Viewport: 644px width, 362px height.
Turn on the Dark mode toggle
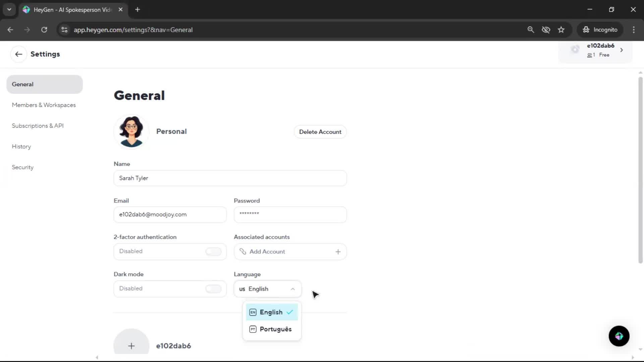click(213, 289)
